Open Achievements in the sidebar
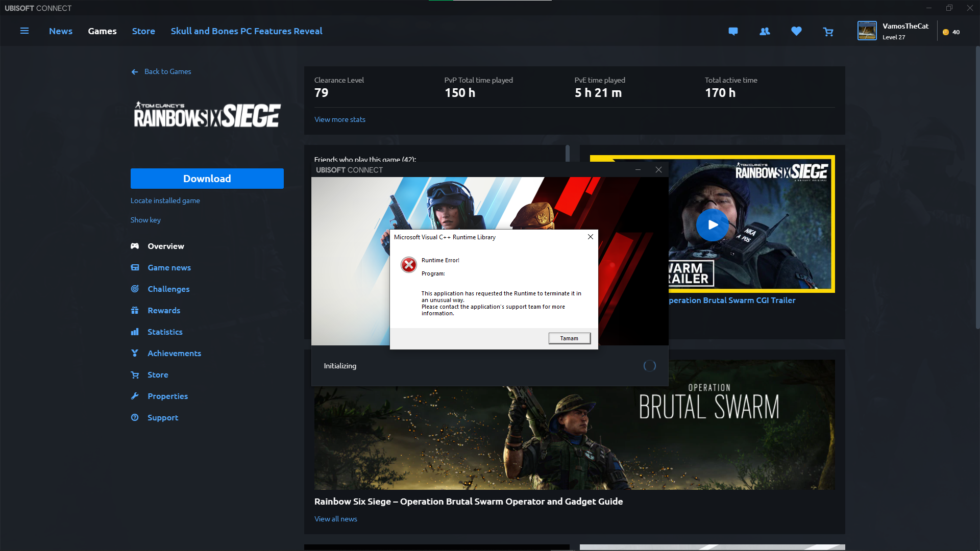This screenshot has height=551, width=980. point(174,353)
